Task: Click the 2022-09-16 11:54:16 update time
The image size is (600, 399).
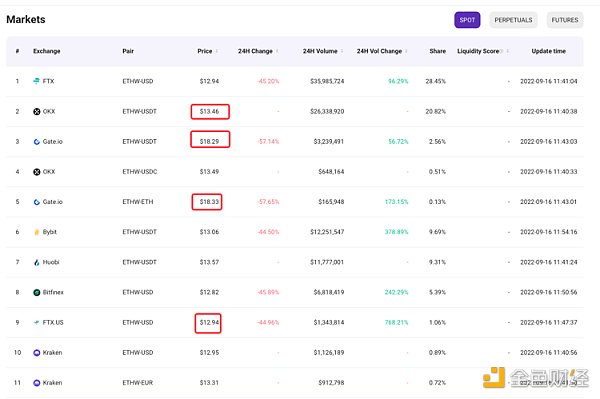Action: point(549,232)
